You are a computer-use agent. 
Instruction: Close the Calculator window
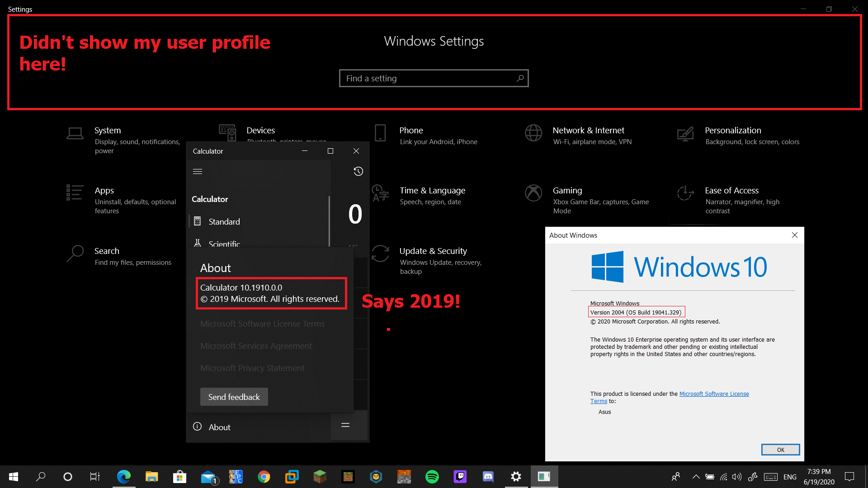(356, 151)
